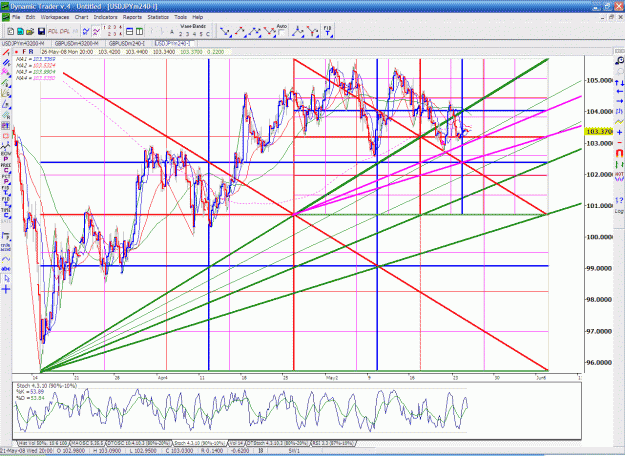Click the floppy disk save icon

click(41, 31)
